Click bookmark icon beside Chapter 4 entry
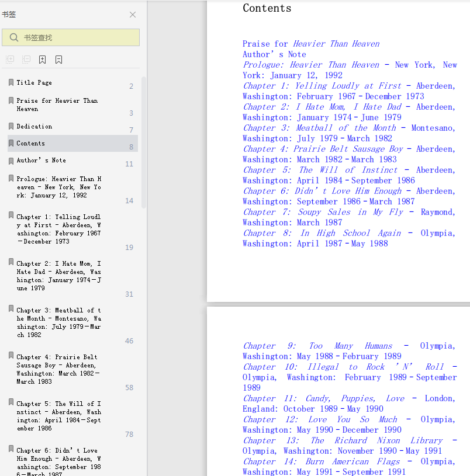The image size is (470, 476). [11, 355]
